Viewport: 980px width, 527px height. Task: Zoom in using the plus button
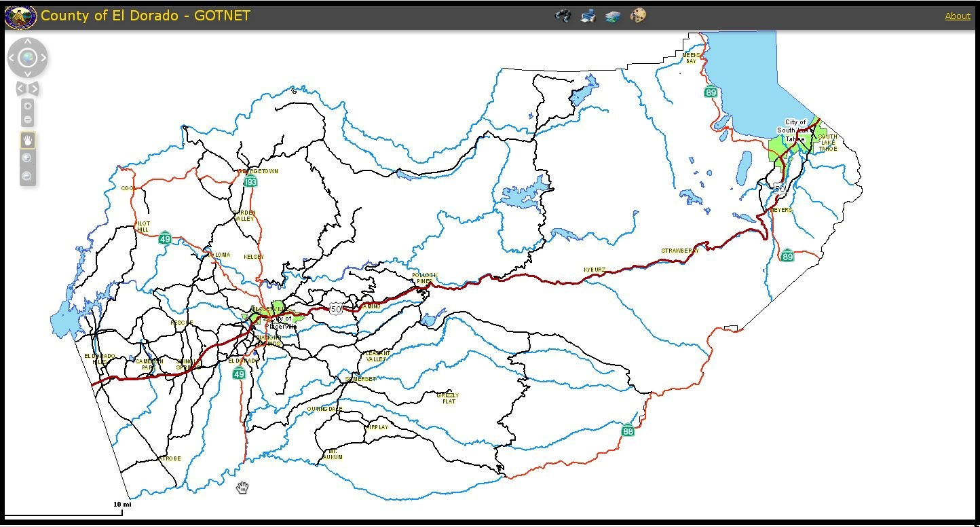point(27,106)
